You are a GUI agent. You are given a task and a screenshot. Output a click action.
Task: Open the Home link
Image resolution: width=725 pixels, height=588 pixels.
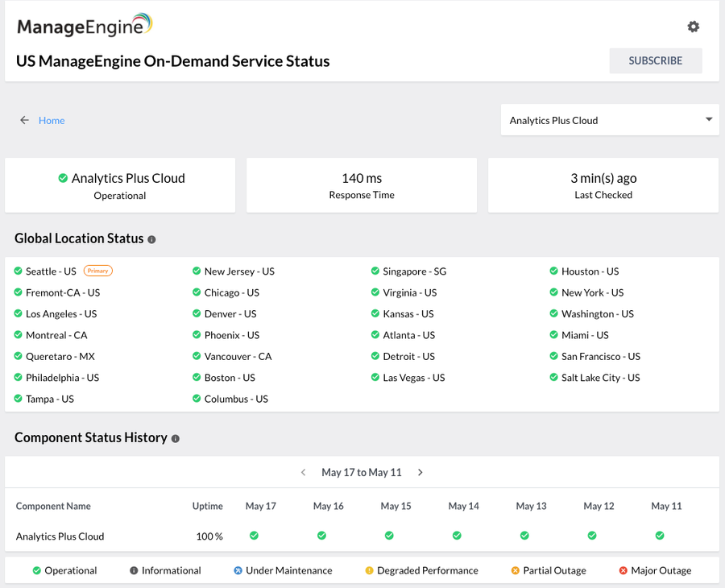[52, 120]
